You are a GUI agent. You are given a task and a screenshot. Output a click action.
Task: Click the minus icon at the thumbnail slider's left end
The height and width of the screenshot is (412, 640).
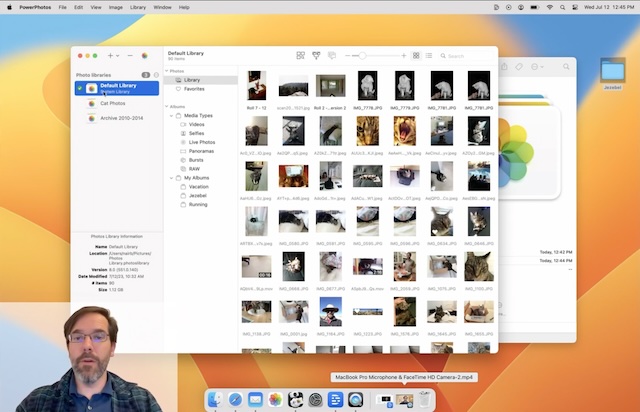coord(347,56)
